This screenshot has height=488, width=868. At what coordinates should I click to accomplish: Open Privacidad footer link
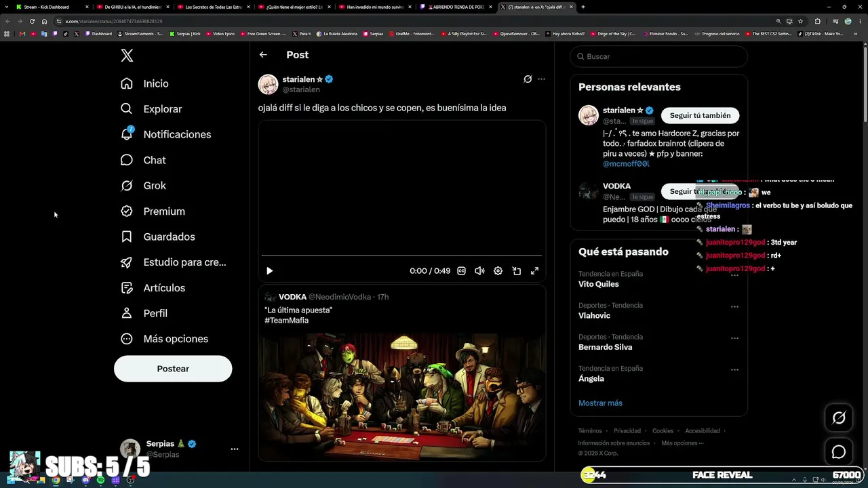coord(627,431)
